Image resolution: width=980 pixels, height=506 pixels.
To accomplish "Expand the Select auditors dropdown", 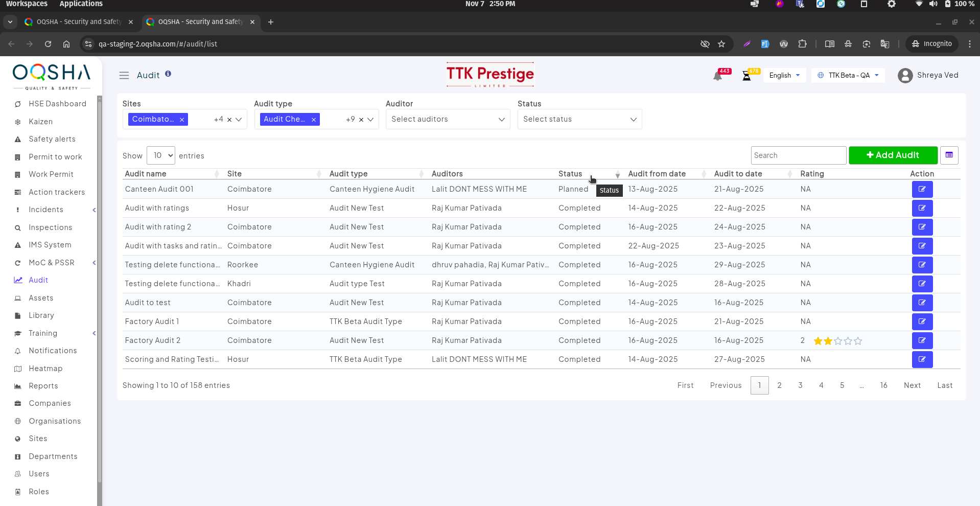I will coord(448,119).
